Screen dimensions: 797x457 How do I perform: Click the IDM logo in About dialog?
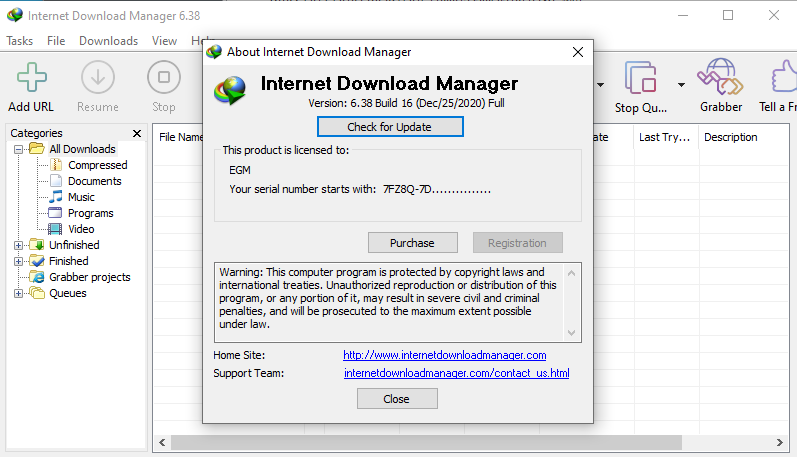coord(230,90)
